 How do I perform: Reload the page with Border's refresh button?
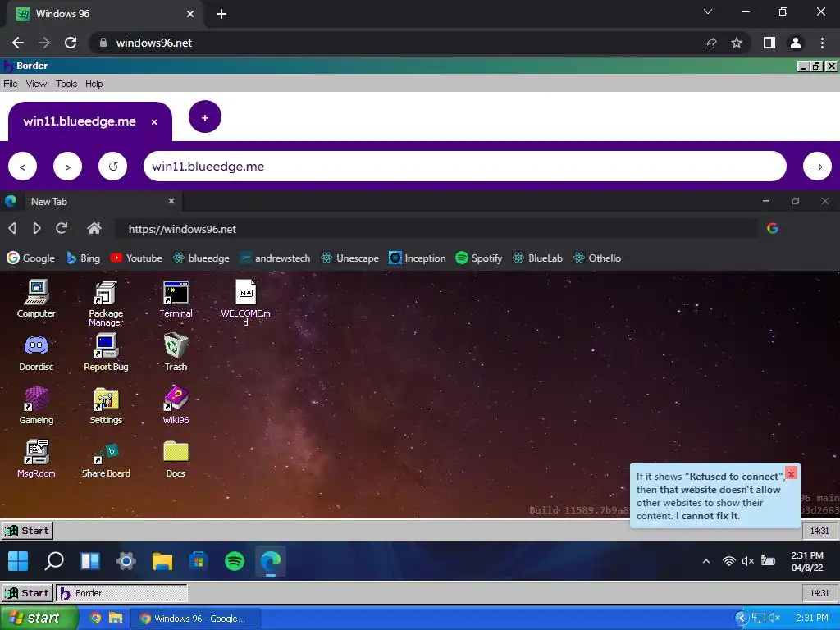coord(112,167)
